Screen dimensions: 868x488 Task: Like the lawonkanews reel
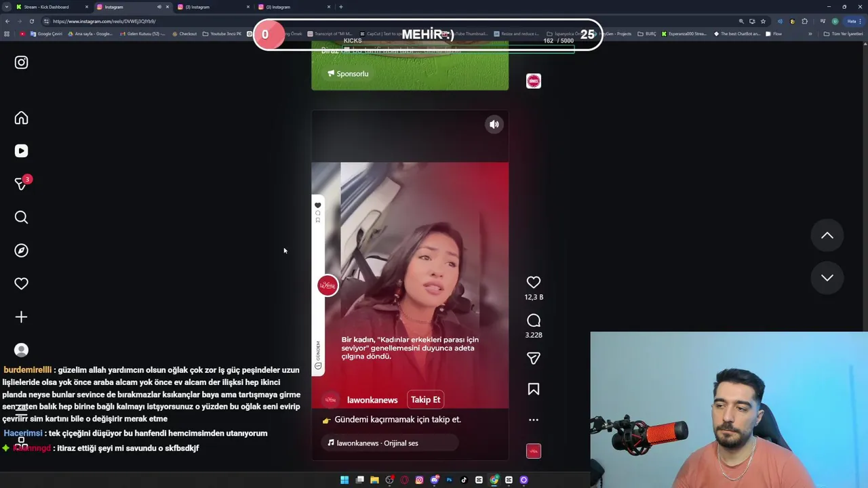534,282
